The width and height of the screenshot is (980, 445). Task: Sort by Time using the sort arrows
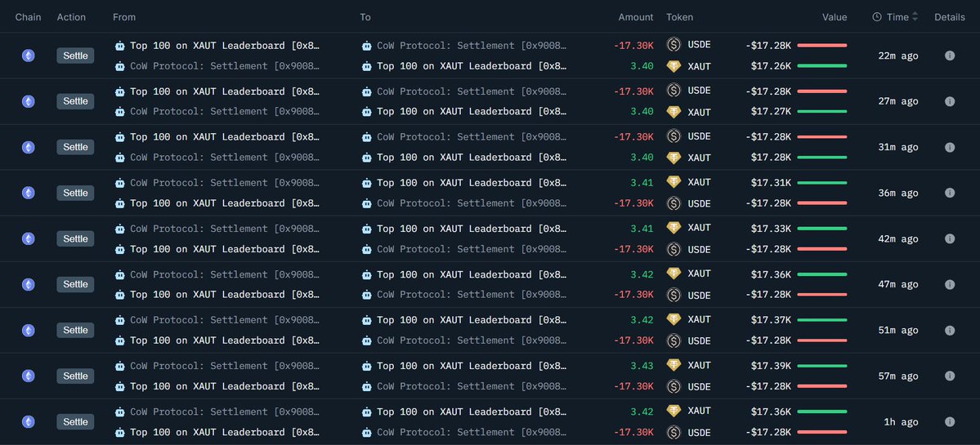click(915, 17)
